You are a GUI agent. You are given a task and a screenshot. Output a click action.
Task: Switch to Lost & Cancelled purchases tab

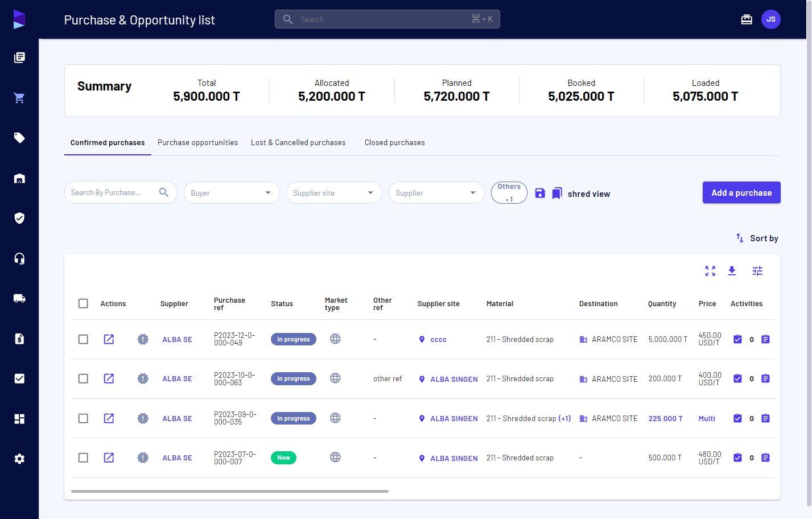pos(298,143)
